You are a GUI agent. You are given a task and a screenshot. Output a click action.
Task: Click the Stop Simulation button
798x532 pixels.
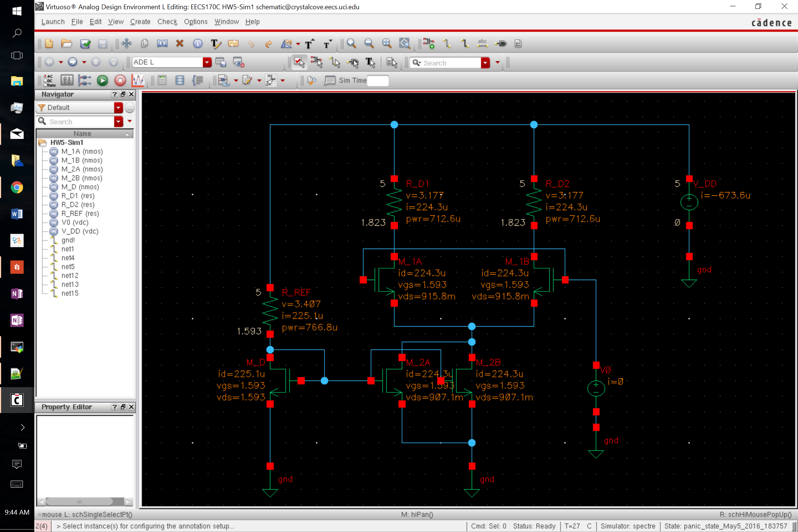119,81
